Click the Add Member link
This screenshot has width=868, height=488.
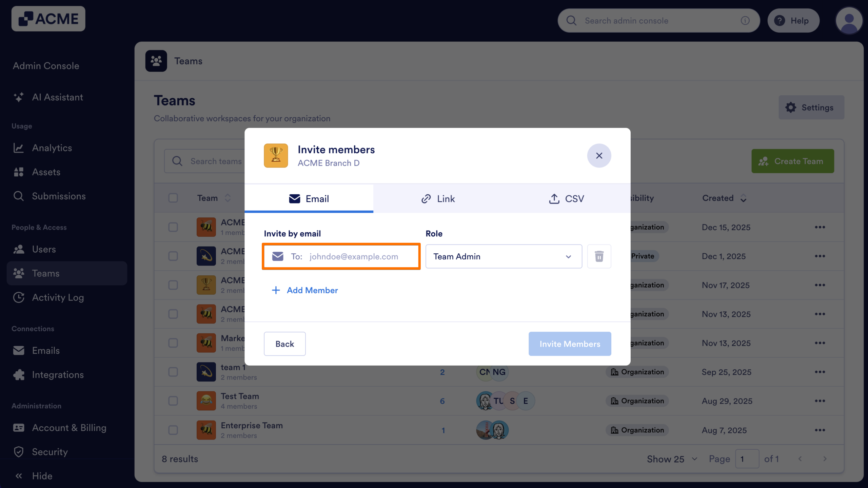click(x=304, y=290)
